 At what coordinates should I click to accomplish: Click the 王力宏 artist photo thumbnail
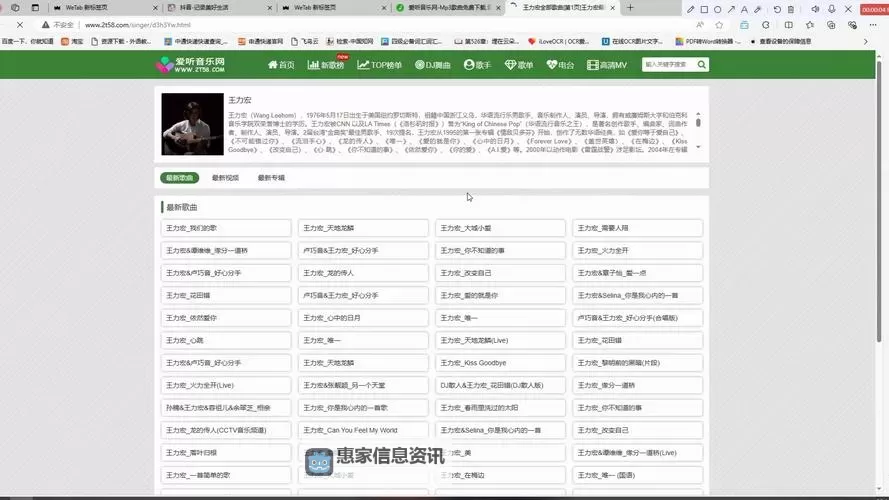pyautogui.click(x=192, y=124)
